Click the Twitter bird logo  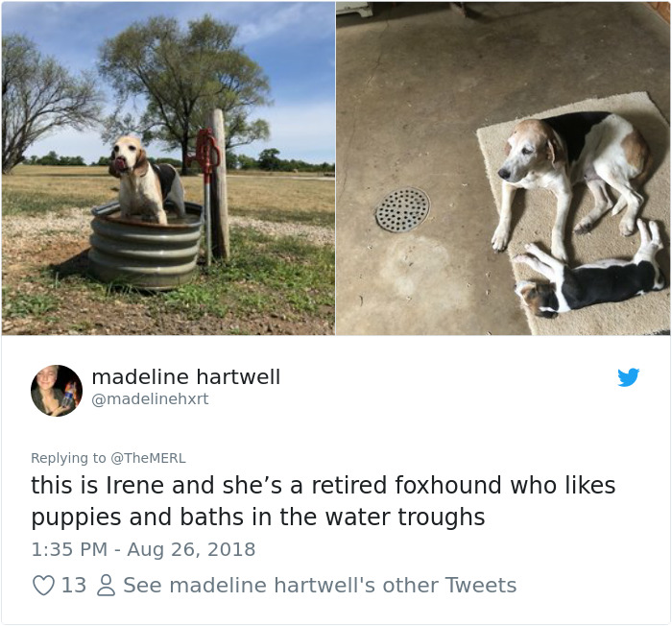point(628,377)
